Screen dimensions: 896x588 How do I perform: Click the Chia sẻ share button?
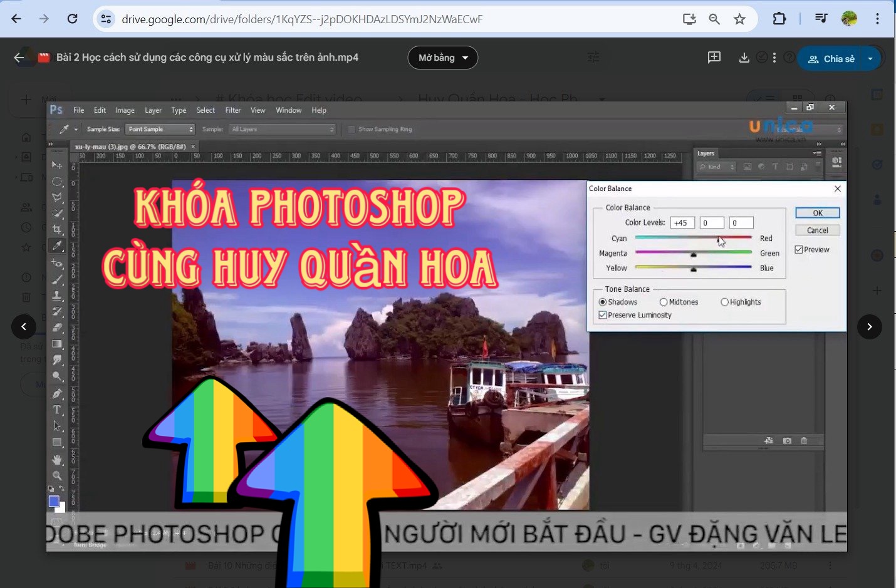831,58
